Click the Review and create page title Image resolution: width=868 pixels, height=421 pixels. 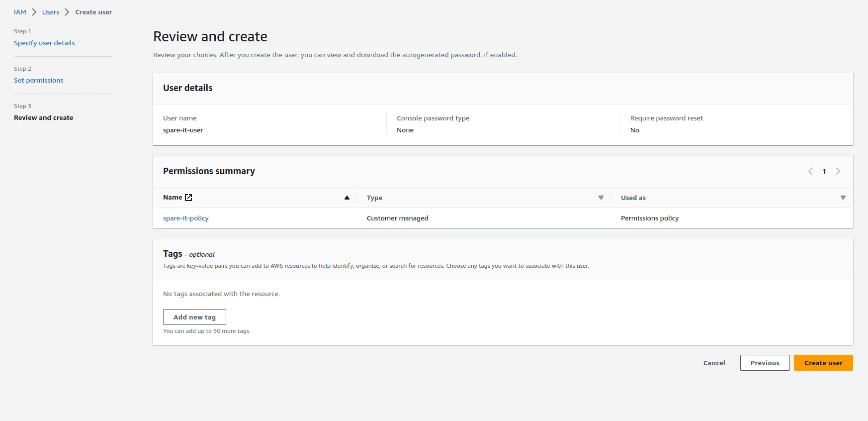click(x=210, y=36)
